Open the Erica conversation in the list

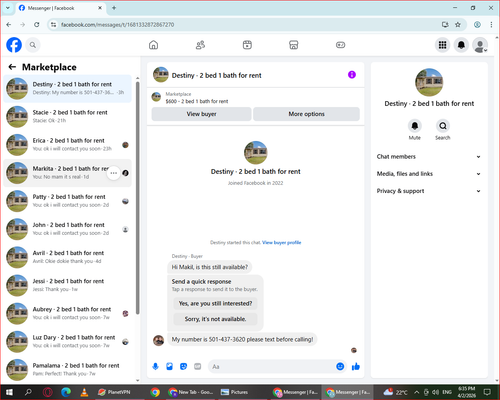[x=67, y=145]
